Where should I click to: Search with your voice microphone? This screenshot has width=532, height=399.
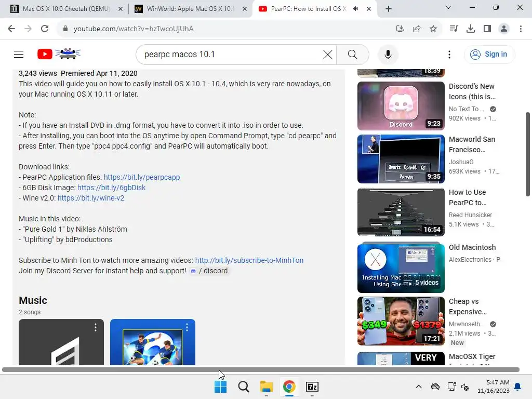pos(388,55)
